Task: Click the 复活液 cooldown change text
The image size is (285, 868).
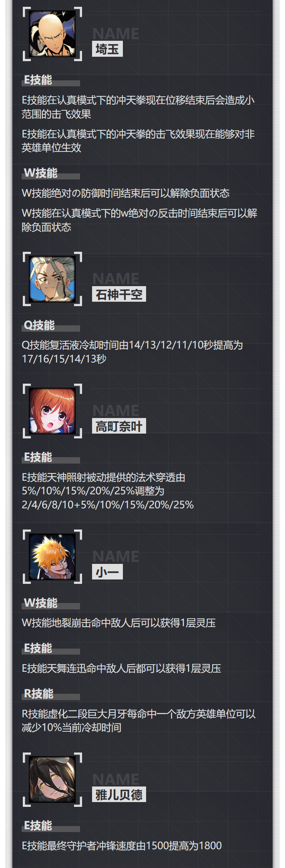Action: tap(132, 352)
